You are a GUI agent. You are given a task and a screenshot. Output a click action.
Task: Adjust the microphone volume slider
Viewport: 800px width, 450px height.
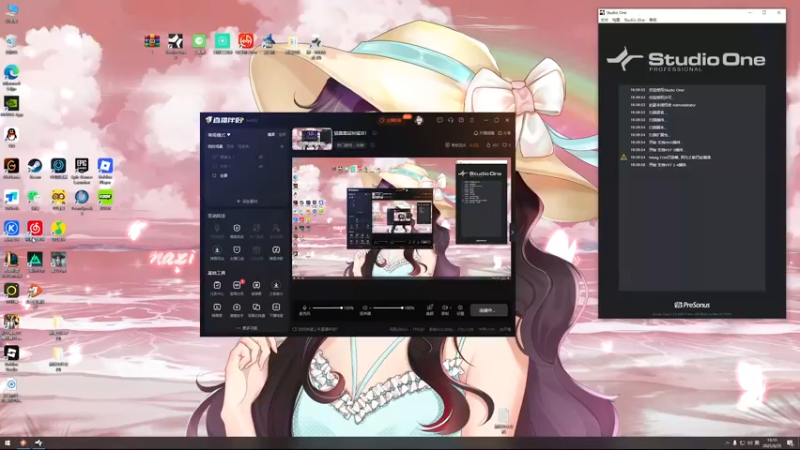327,308
